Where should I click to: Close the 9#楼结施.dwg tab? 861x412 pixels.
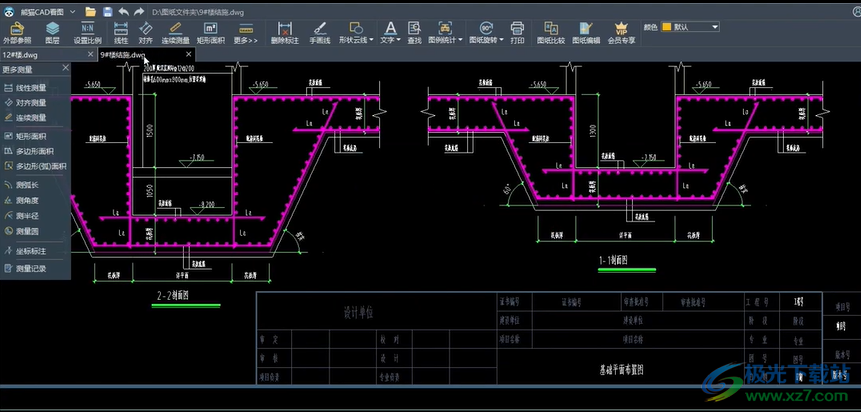point(188,54)
